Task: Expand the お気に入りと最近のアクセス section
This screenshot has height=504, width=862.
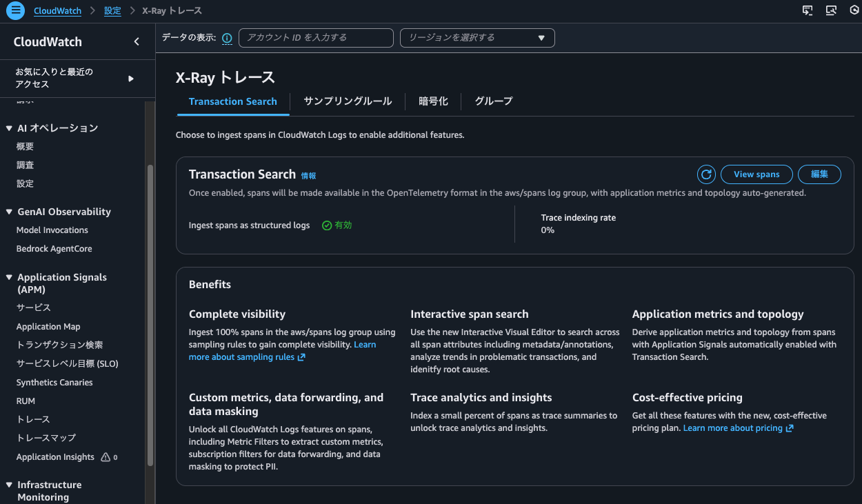Action: point(130,78)
